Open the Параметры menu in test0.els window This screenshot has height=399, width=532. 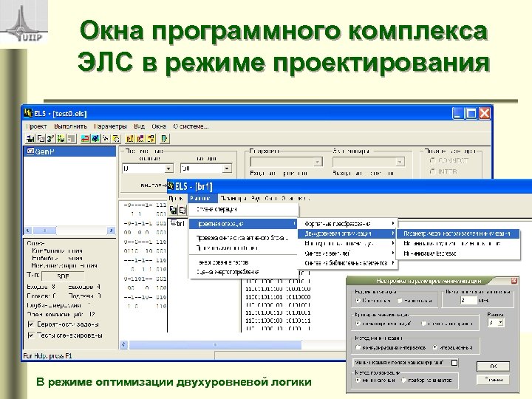(110, 126)
